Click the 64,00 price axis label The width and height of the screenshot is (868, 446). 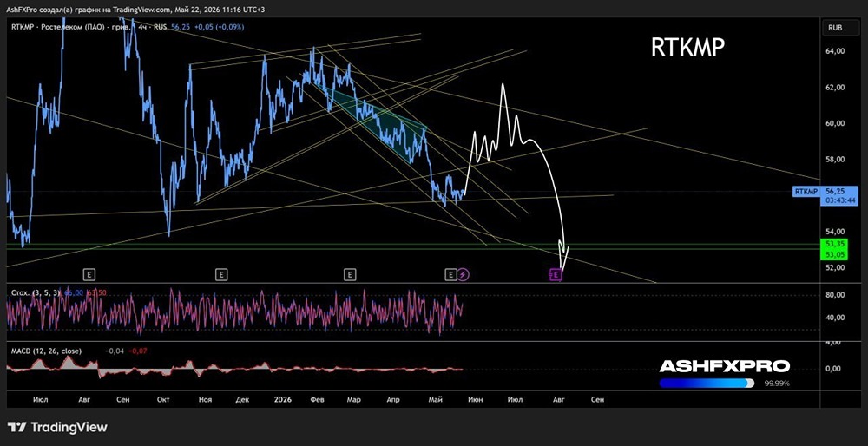[835, 51]
